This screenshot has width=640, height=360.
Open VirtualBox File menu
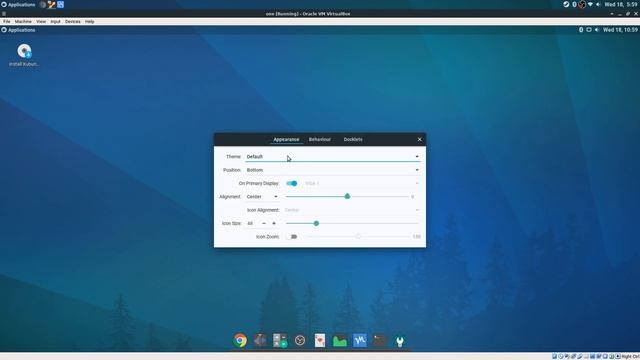(x=7, y=22)
